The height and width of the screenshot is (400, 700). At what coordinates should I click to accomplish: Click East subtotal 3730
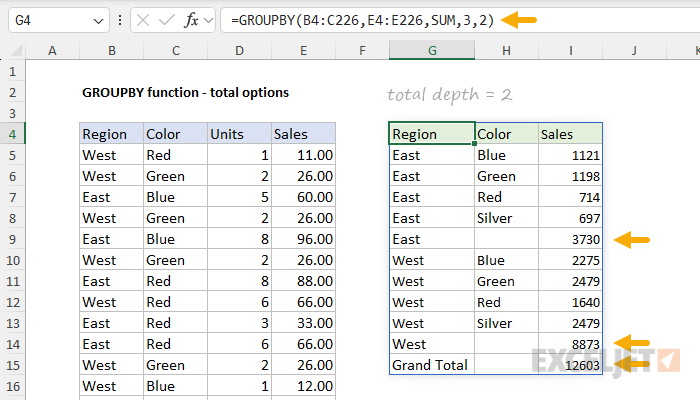point(571,239)
